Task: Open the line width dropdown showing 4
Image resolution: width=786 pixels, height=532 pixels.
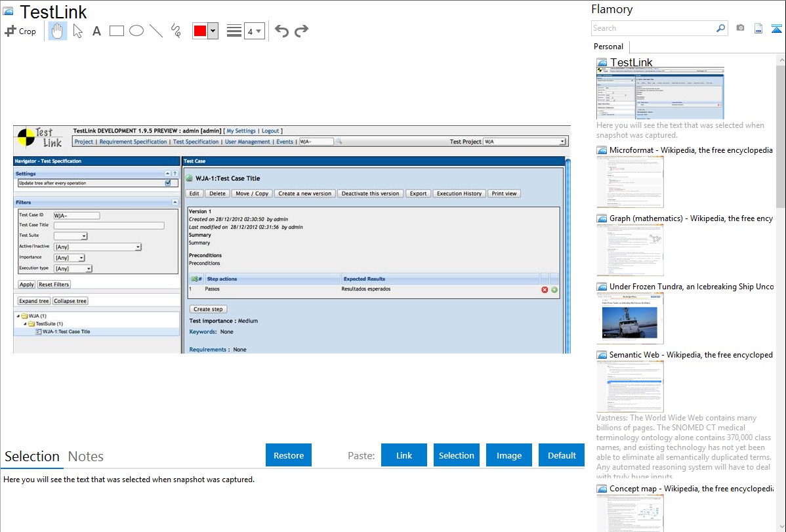Action: 254,31
